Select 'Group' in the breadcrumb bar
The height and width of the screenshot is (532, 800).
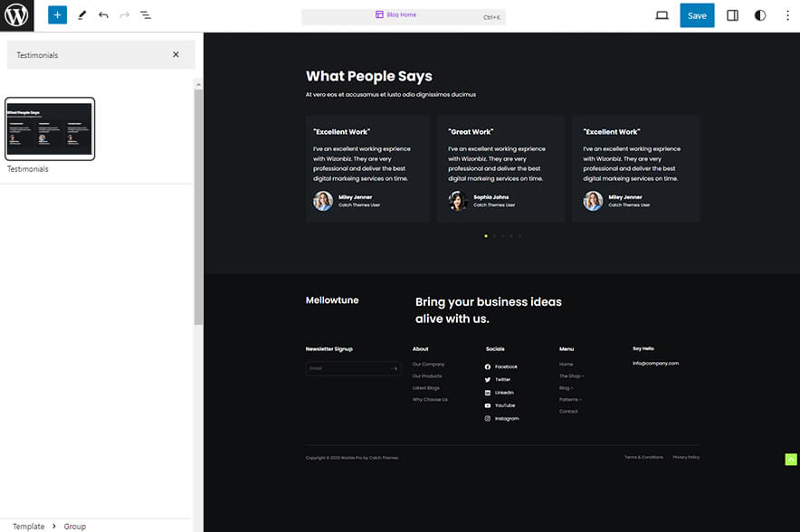(x=74, y=526)
